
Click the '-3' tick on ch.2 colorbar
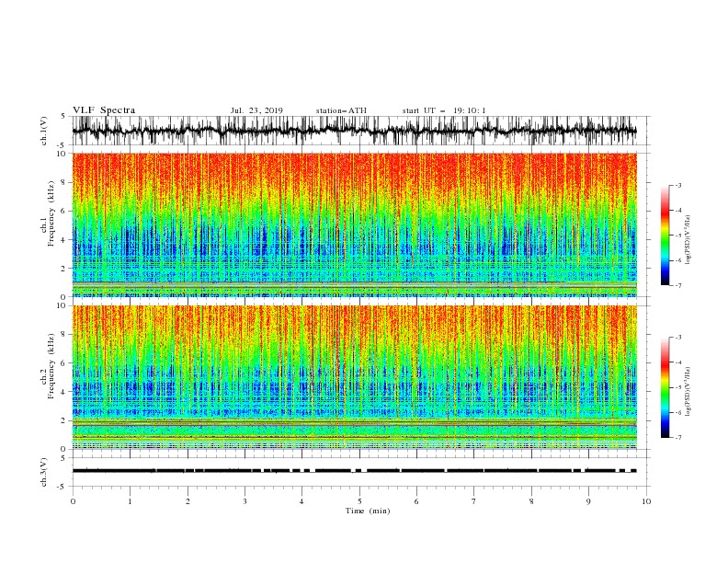tap(677, 338)
